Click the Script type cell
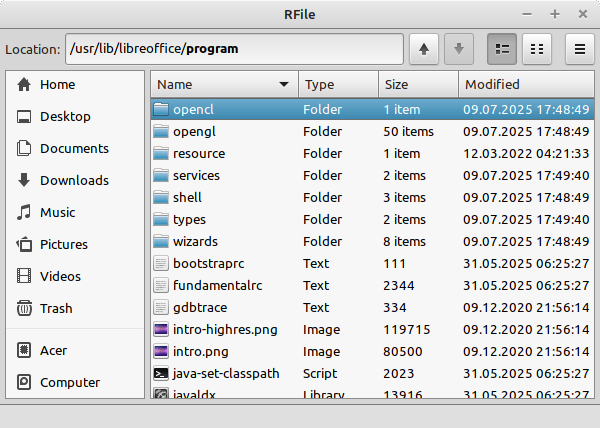This screenshot has height=428, width=600. coord(320,374)
